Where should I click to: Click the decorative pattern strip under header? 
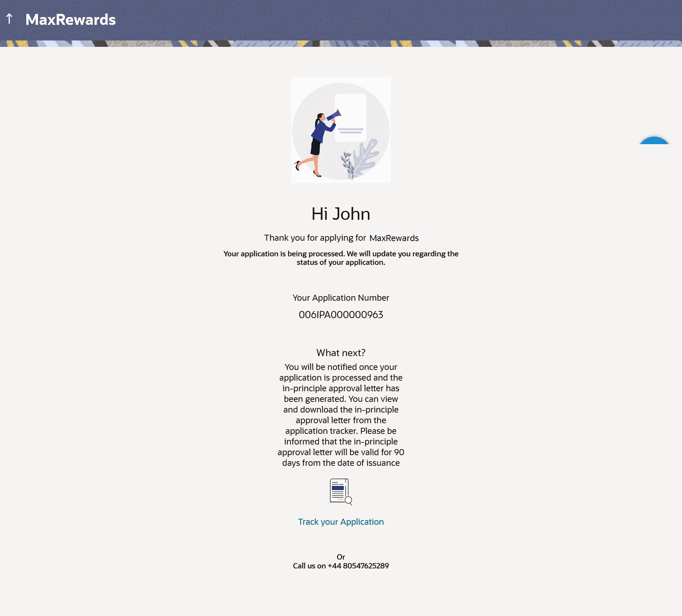click(341, 44)
